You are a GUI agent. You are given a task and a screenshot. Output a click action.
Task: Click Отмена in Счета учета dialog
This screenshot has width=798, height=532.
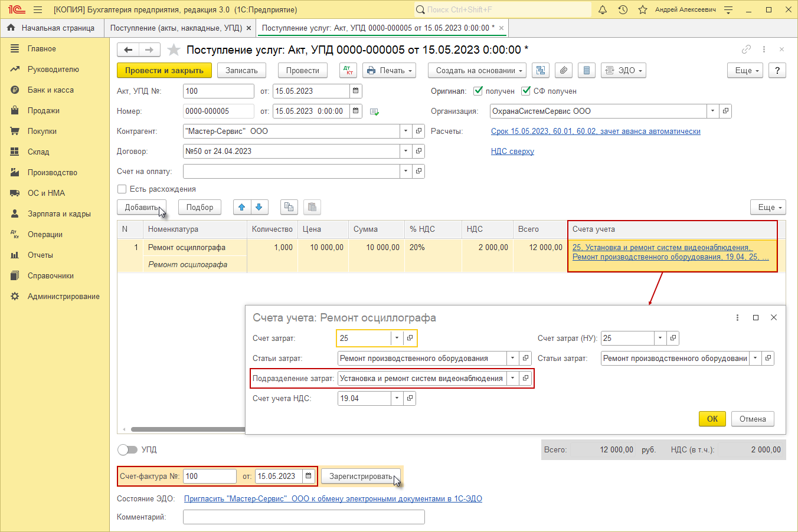click(x=753, y=419)
